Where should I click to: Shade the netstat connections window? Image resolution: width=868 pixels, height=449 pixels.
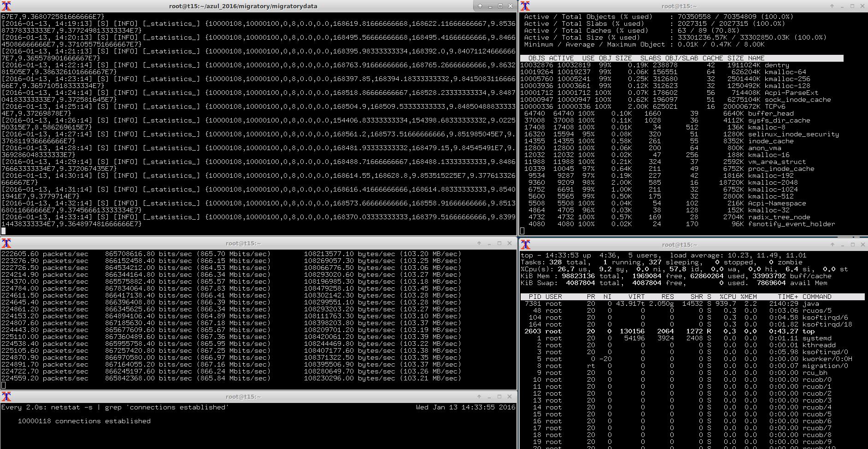click(479, 397)
